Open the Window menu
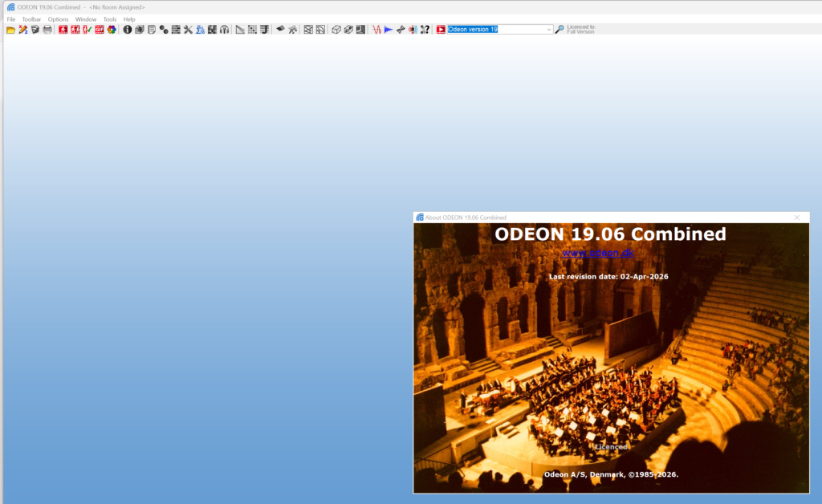The width and height of the screenshot is (822, 504). click(x=85, y=19)
